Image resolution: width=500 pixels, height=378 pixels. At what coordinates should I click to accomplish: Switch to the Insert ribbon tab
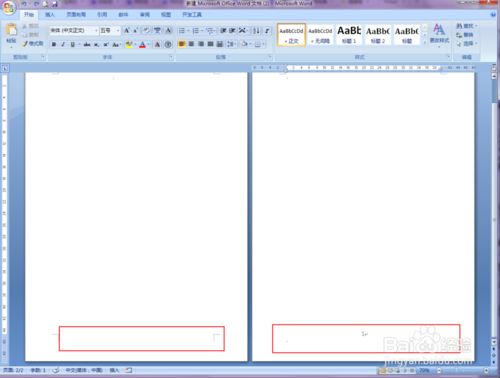click(x=50, y=15)
